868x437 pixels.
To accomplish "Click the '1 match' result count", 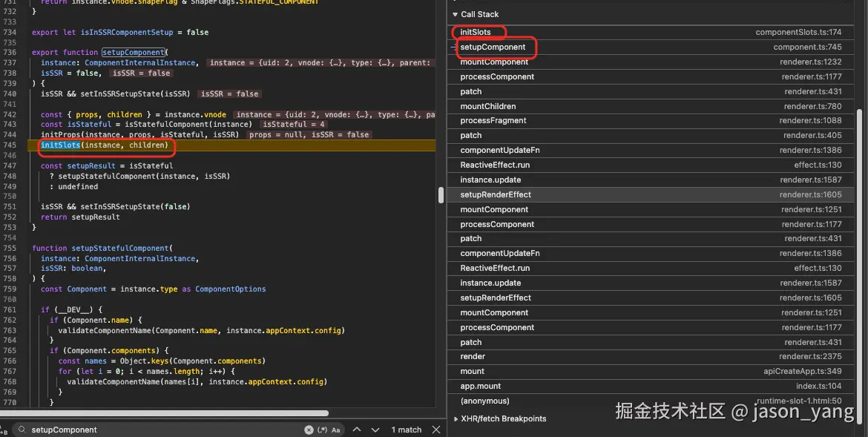I will pyautogui.click(x=407, y=430).
